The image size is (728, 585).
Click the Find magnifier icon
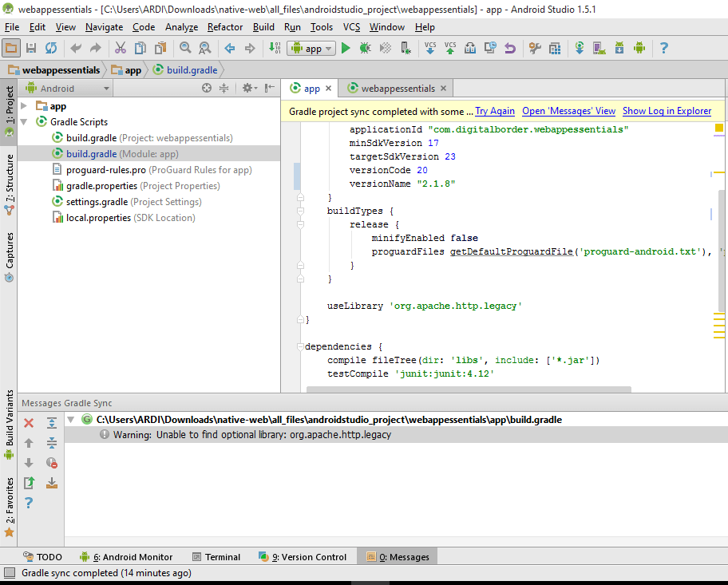tap(185, 48)
